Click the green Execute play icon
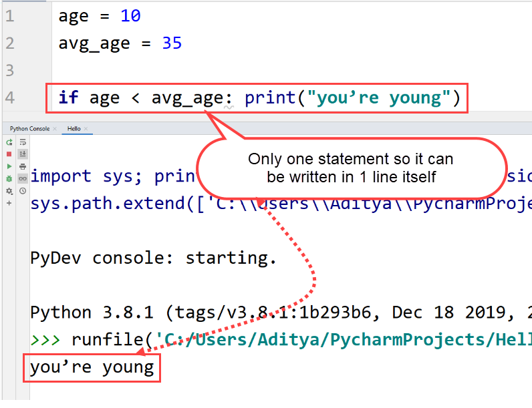Viewport: 532px width, 408px height. point(9,166)
